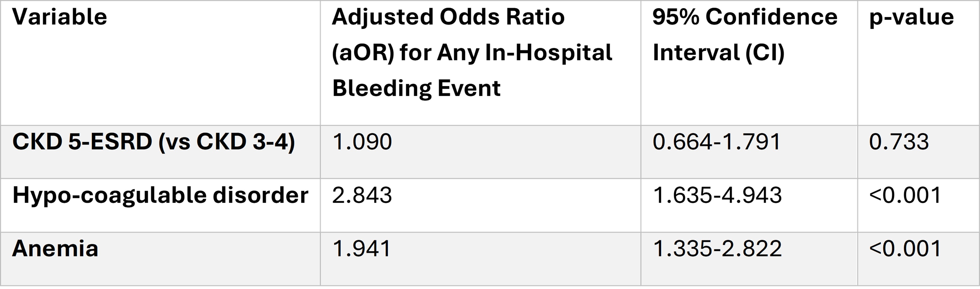This screenshot has width=980, height=289.
Task: Click the confidence interval 1.635-4.943
Action: click(x=717, y=196)
